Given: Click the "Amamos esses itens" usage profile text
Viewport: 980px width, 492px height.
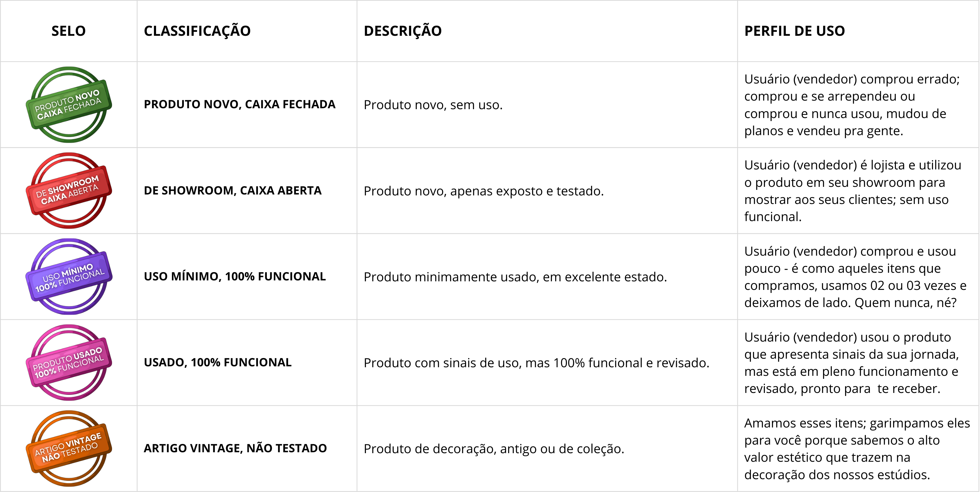Looking at the screenshot, I should point(857,448).
